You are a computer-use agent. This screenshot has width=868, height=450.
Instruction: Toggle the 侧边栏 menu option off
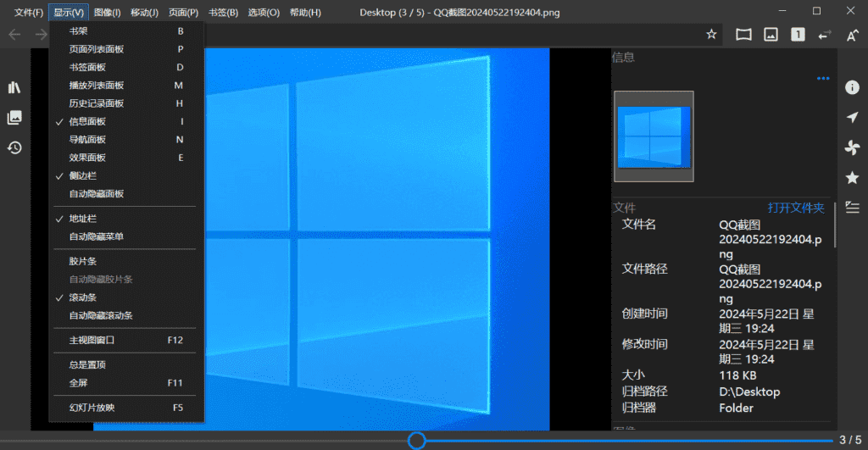pos(82,175)
